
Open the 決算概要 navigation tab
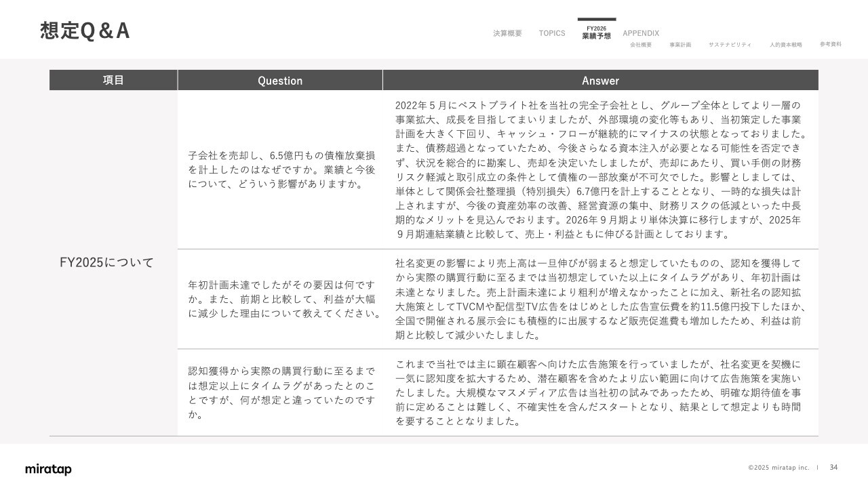click(x=507, y=33)
